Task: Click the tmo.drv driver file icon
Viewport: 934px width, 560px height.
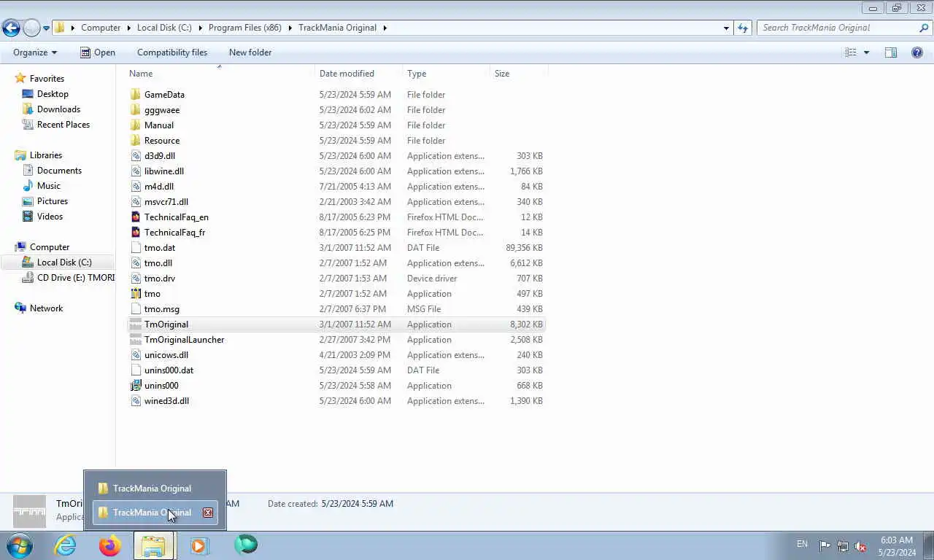Action: coord(136,279)
